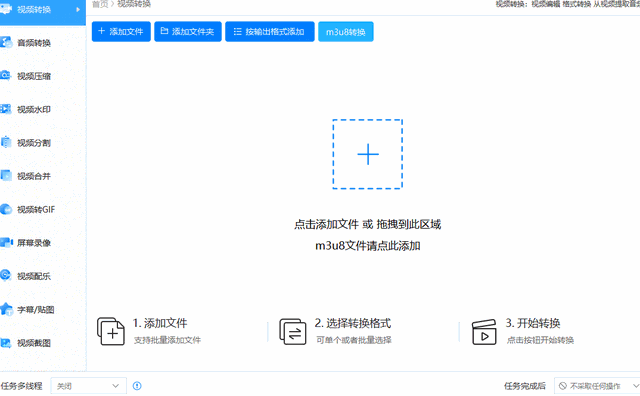Open the 屏幕录像 sidebar icon
This screenshot has height=396, width=640.
6,242
